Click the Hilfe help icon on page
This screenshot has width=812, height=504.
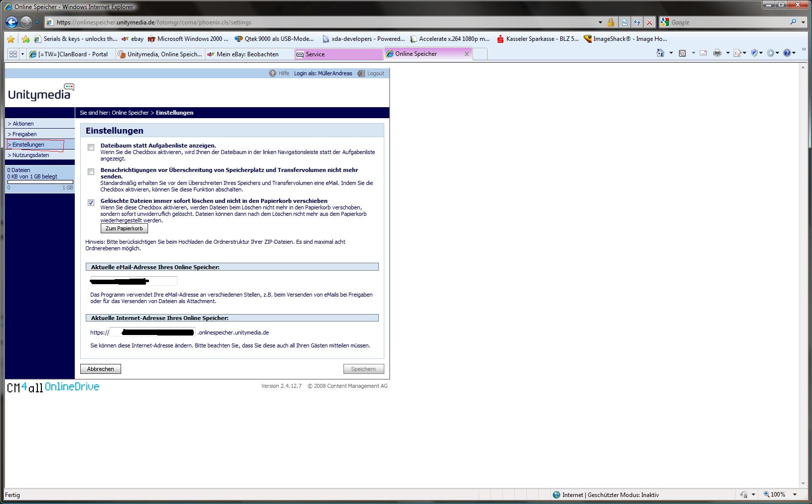click(x=273, y=73)
